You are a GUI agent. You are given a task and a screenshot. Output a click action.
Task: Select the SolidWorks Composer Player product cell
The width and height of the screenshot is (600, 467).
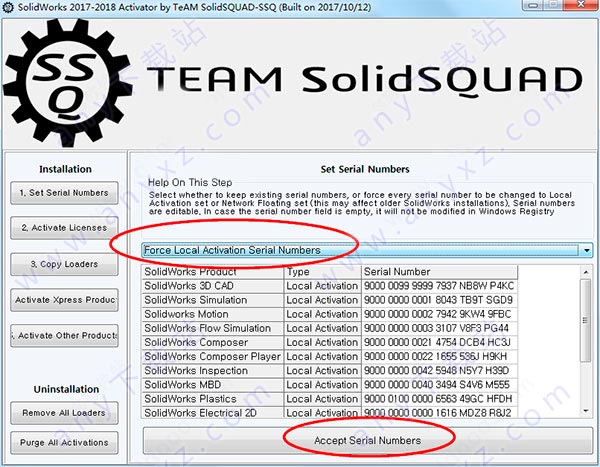coord(213,357)
